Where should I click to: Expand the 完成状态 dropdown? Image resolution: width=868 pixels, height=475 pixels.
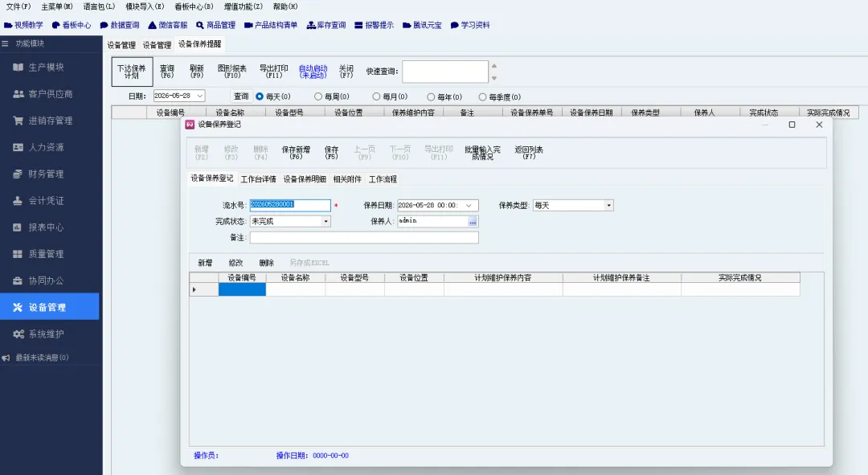pyautogui.click(x=326, y=222)
